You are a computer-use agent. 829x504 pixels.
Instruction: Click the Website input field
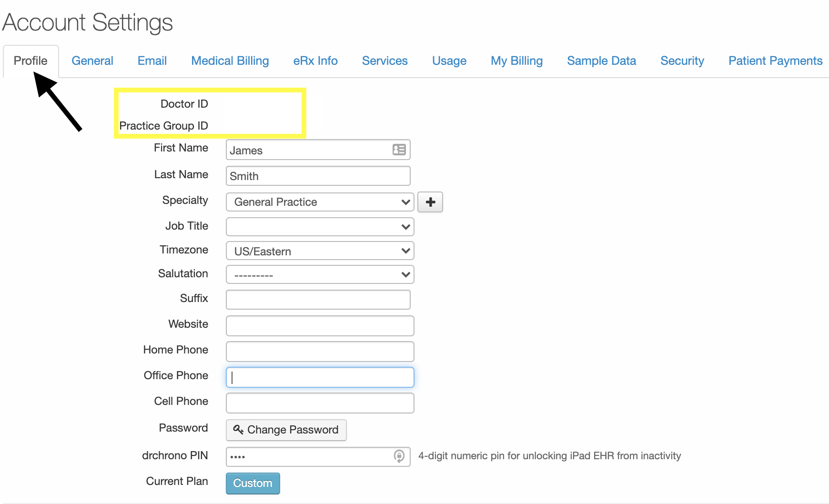tap(320, 325)
